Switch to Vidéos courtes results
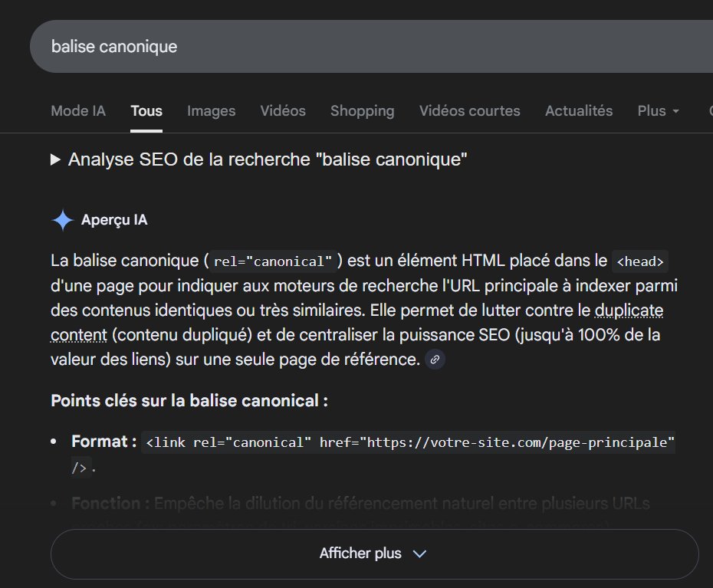713x588 pixels. (x=469, y=111)
